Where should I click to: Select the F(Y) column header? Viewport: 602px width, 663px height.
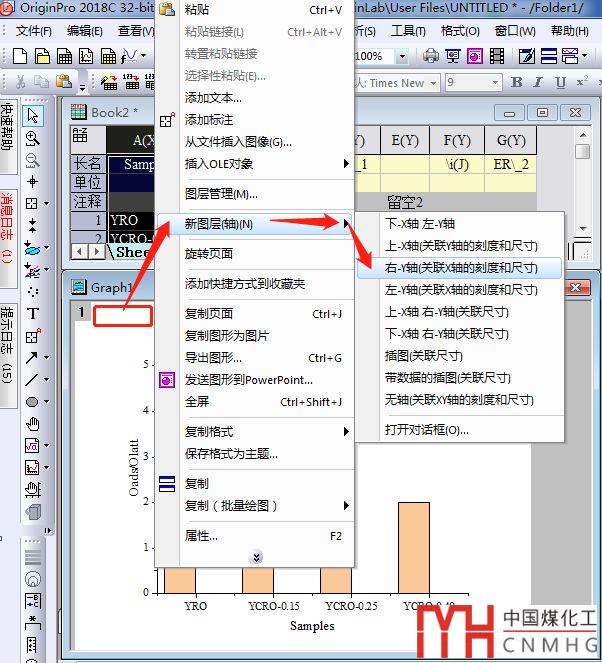pos(457,140)
